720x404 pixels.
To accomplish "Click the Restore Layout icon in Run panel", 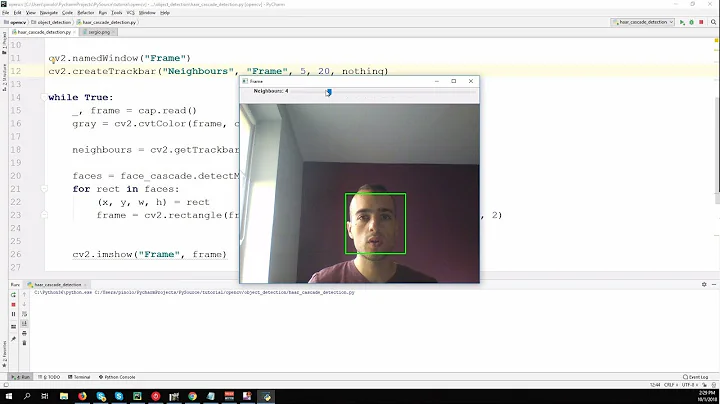I will (13, 326).
